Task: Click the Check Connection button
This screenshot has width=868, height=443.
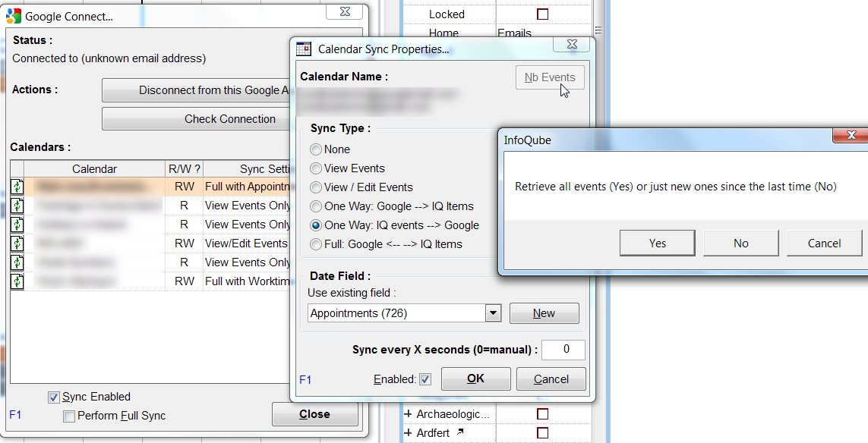Action: pyautogui.click(x=196, y=119)
